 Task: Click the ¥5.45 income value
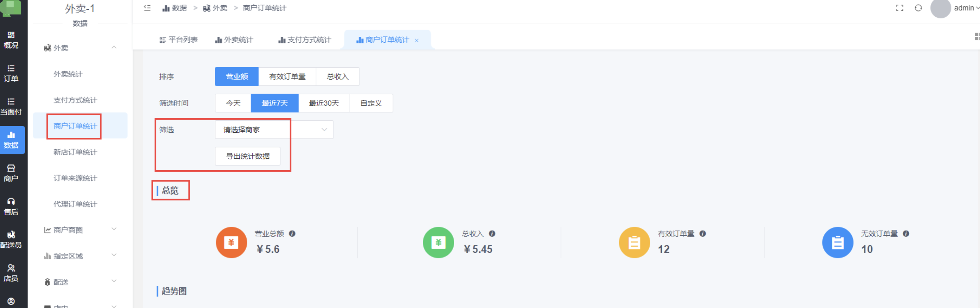point(478,249)
